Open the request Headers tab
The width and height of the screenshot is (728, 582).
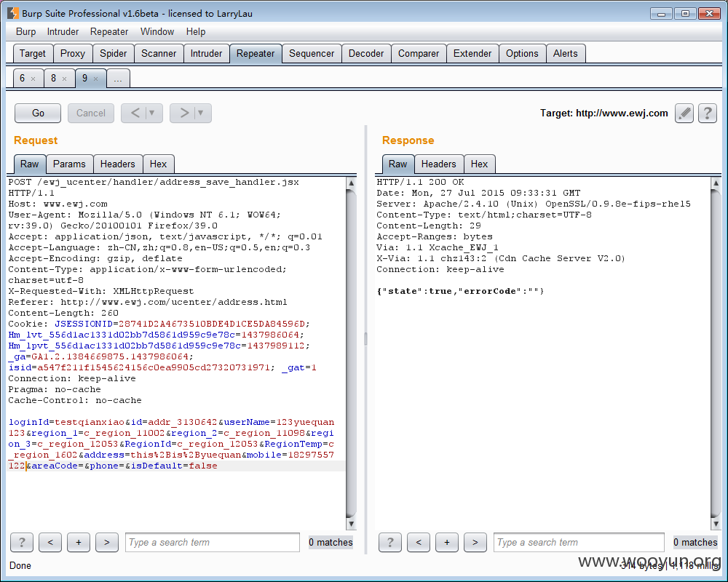pos(117,164)
